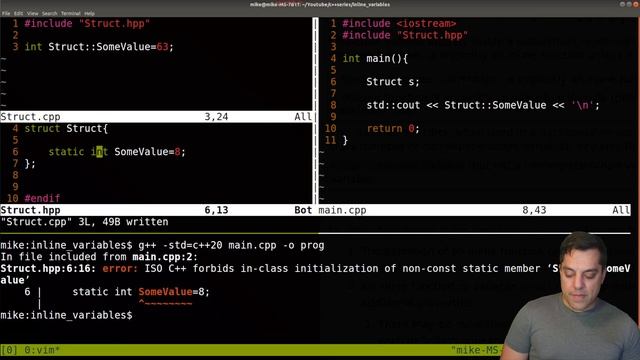Click the 'return 0;' line in main.cpp
This screenshot has width=640, height=360.
[393, 129]
